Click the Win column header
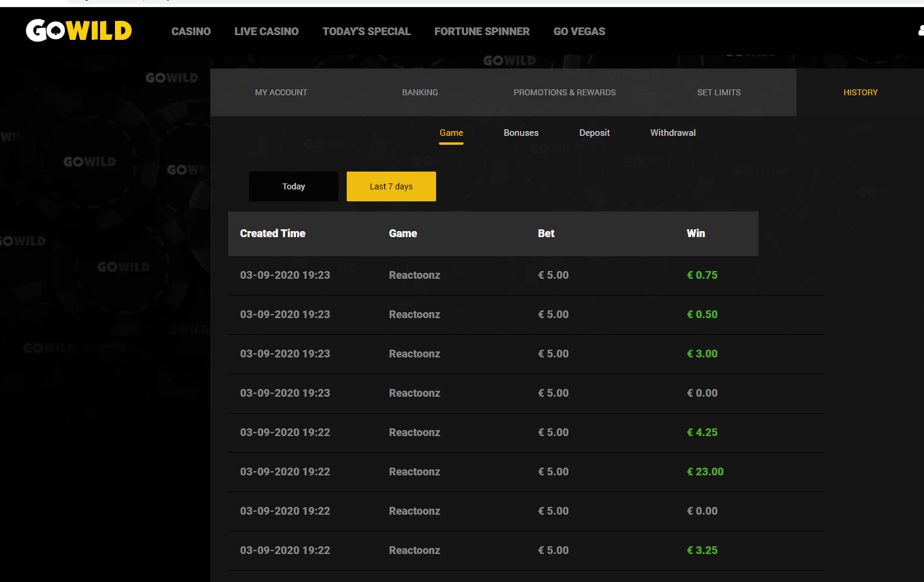Screen dimensions: 924x582 (696, 234)
